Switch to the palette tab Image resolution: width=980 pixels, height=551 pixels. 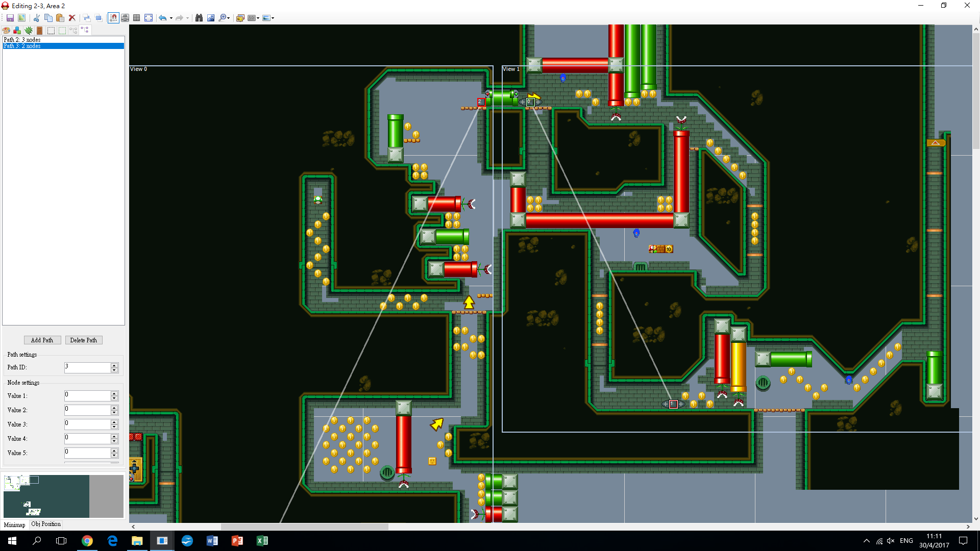point(6,31)
